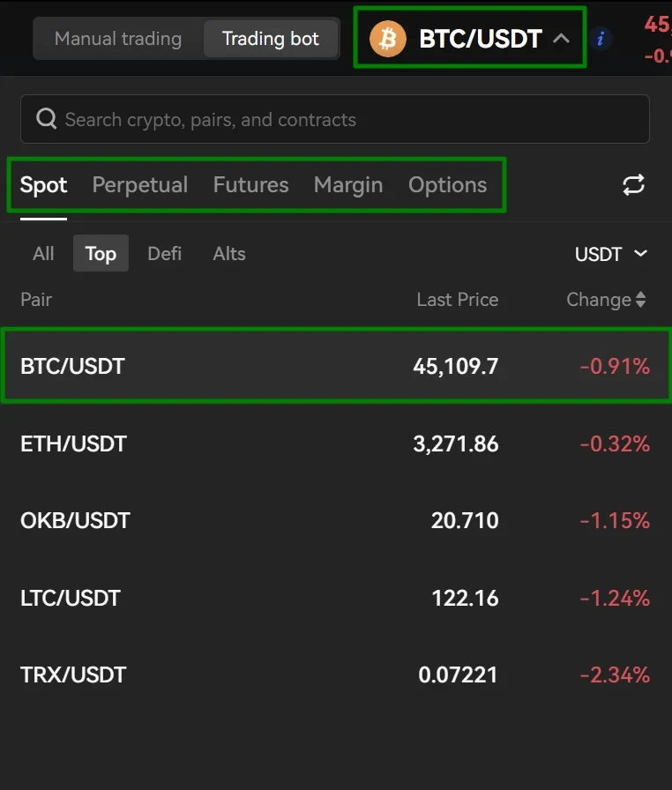Switch to the Futures tab
The image size is (672, 790).
(x=250, y=185)
